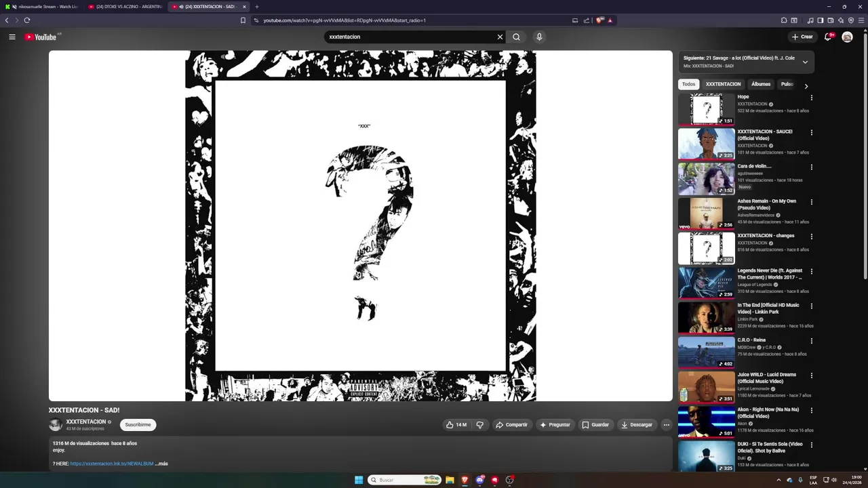Expand description with ...más
Screen dimensions: 868x488
pos(161,464)
